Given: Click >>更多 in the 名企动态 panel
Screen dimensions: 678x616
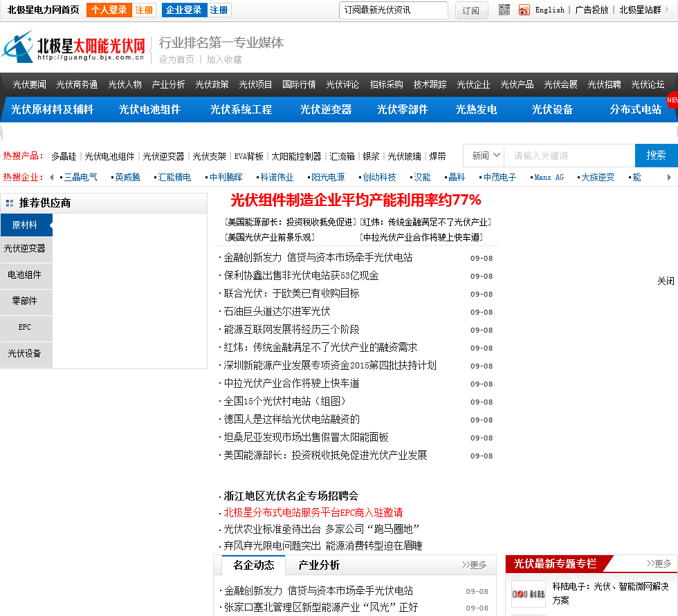Looking at the screenshot, I should [475, 565].
